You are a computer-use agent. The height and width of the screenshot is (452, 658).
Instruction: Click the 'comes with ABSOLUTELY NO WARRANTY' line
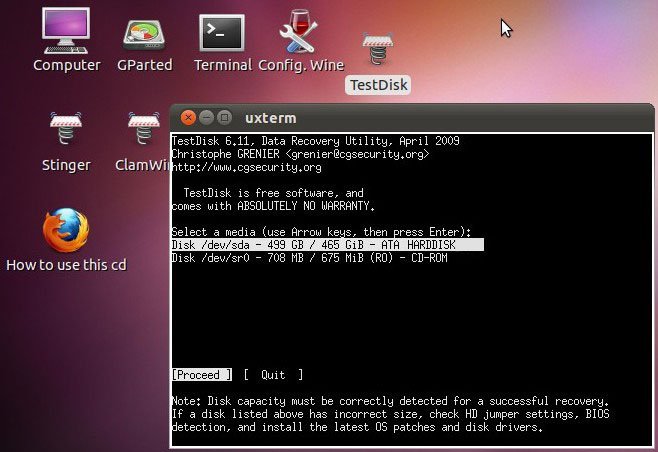pos(273,206)
